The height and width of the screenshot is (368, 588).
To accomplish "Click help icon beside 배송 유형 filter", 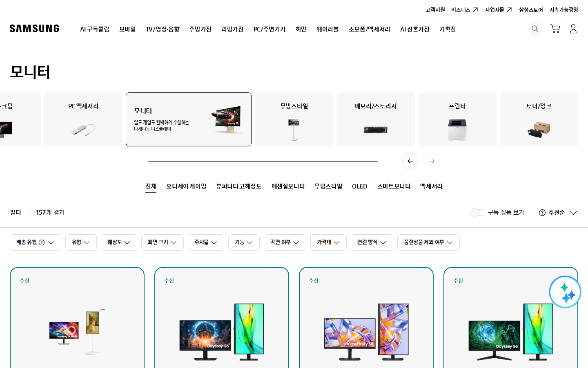I will click(x=42, y=242).
